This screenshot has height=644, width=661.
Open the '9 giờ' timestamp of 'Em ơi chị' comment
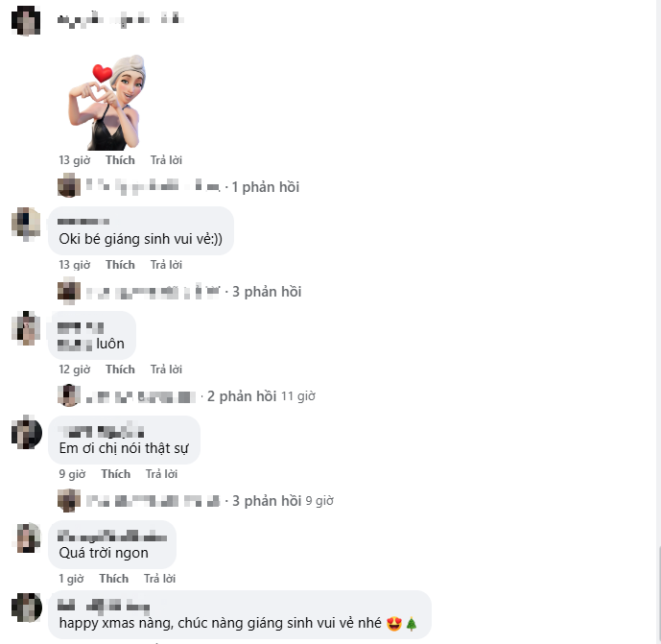click(x=72, y=474)
